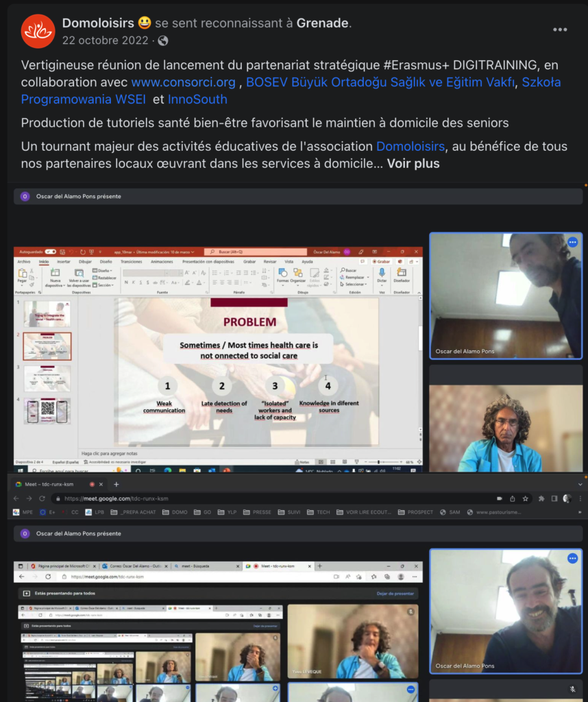
Task: Toggle bold N in PowerPoint Fuente group
Action: (126, 282)
